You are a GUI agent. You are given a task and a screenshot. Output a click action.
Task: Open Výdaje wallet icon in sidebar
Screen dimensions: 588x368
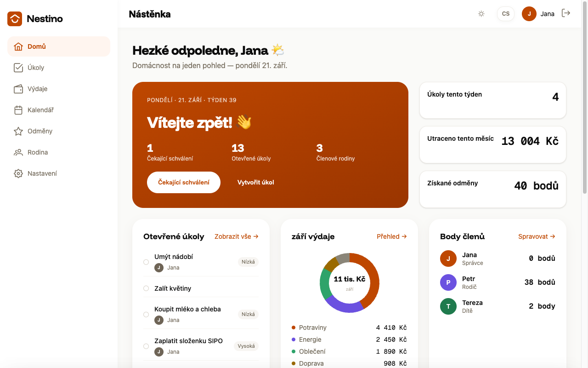(x=18, y=89)
